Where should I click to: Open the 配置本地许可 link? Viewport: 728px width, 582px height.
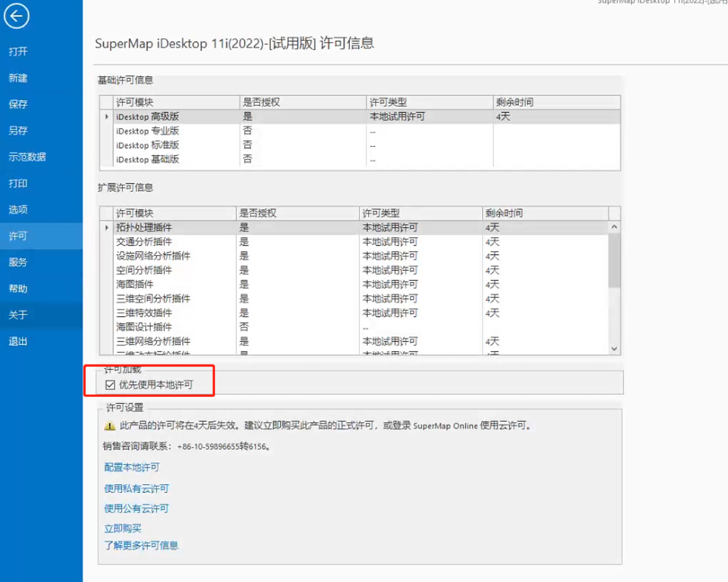tap(132, 467)
